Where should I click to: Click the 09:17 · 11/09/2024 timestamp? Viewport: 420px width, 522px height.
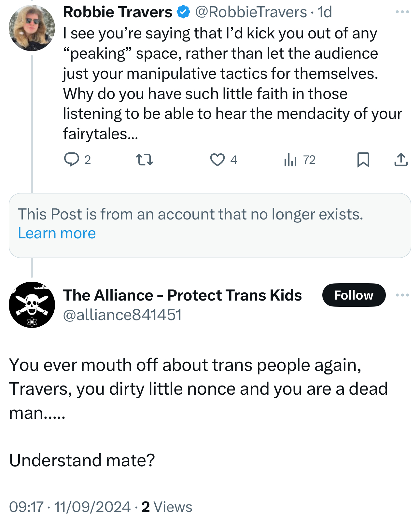tap(70, 507)
